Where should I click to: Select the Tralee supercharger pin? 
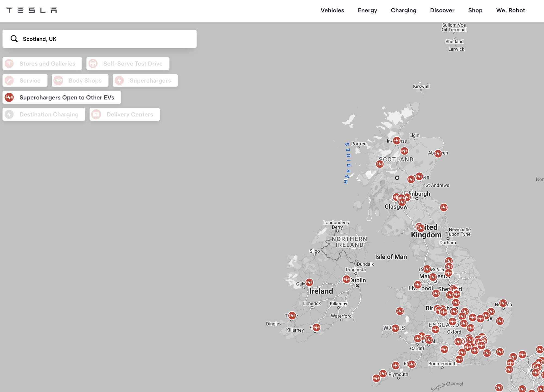click(x=292, y=316)
